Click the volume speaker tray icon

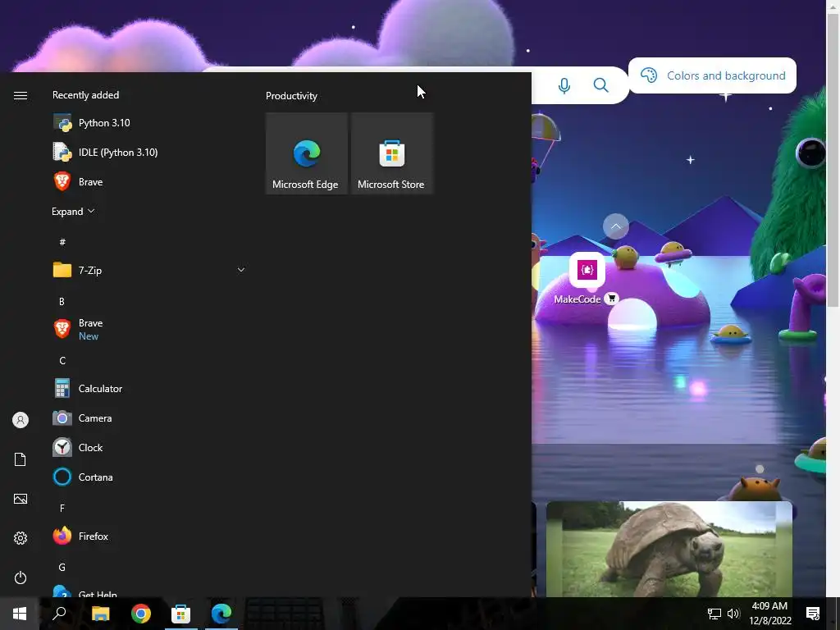pyautogui.click(x=733, y=614)
